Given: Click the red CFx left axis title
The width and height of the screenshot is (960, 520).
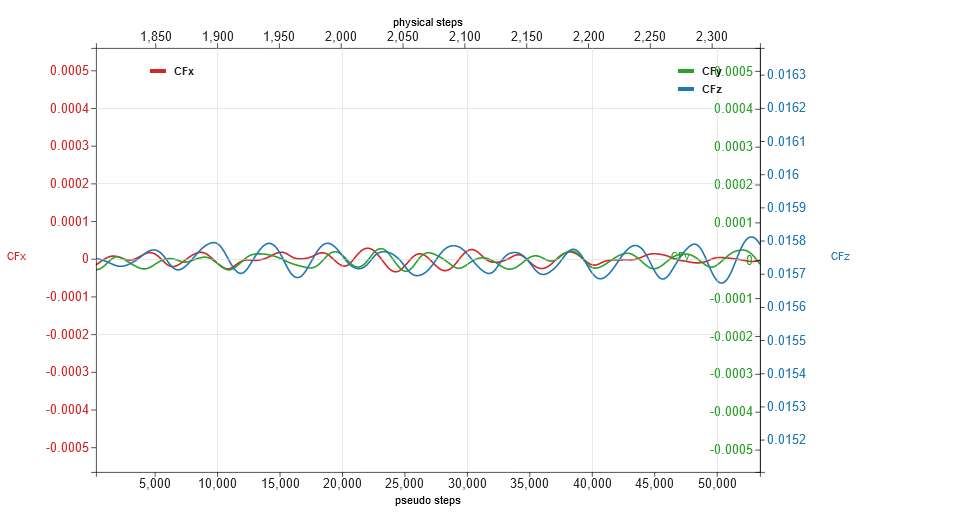Looking at the screenshot, I should (x=17, y=257).
